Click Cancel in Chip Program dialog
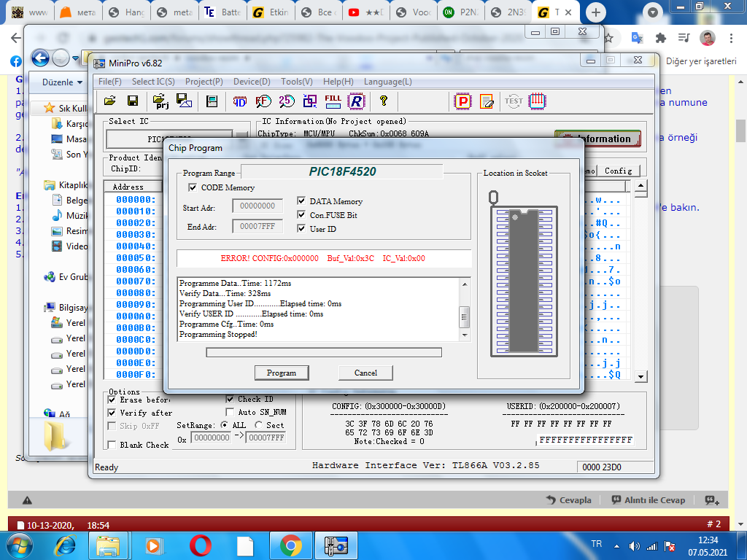Viewport: 747px width, 560px height. pyautogui.click(x=365, y=373)
